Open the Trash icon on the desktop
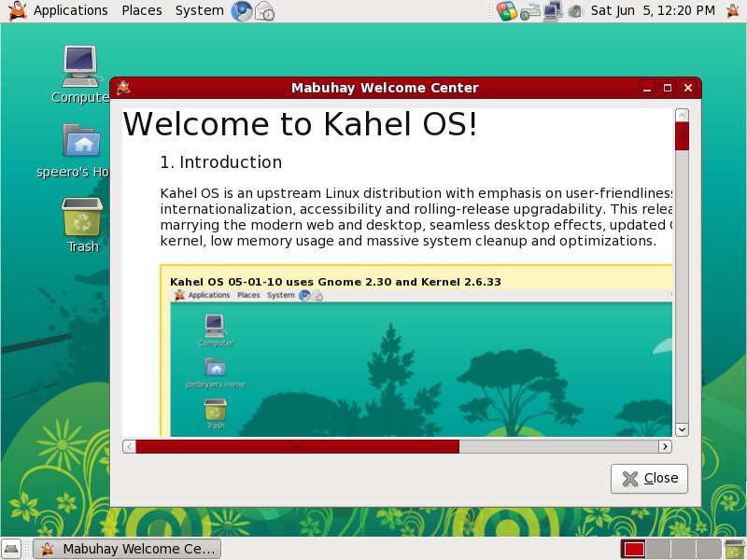This screenshot has width=747, height=560. coord(82,217)
